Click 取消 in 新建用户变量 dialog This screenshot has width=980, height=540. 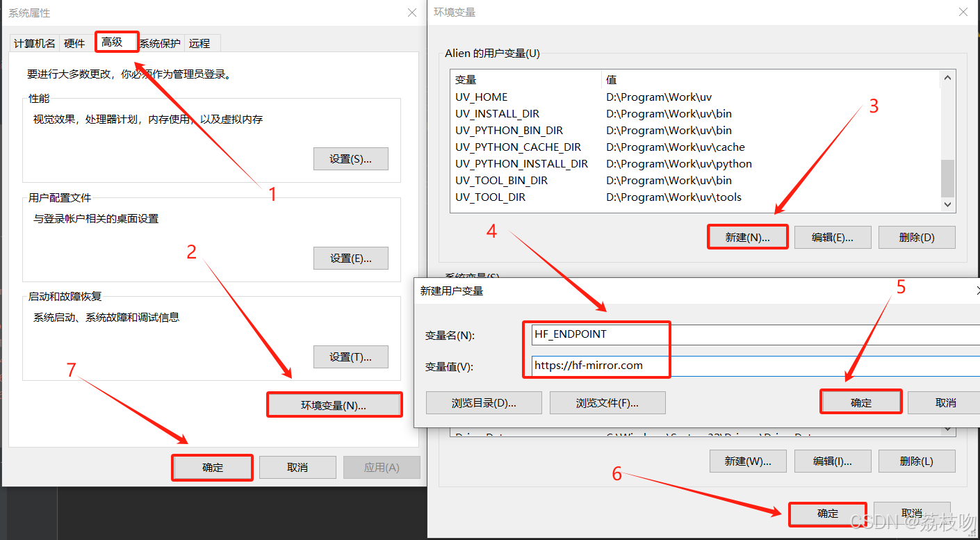945,402
